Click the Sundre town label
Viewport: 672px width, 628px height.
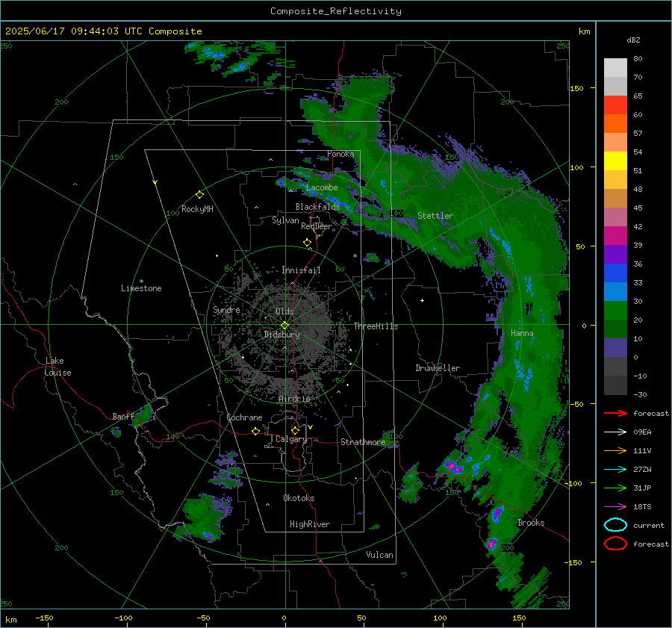[x=226, y=309]
